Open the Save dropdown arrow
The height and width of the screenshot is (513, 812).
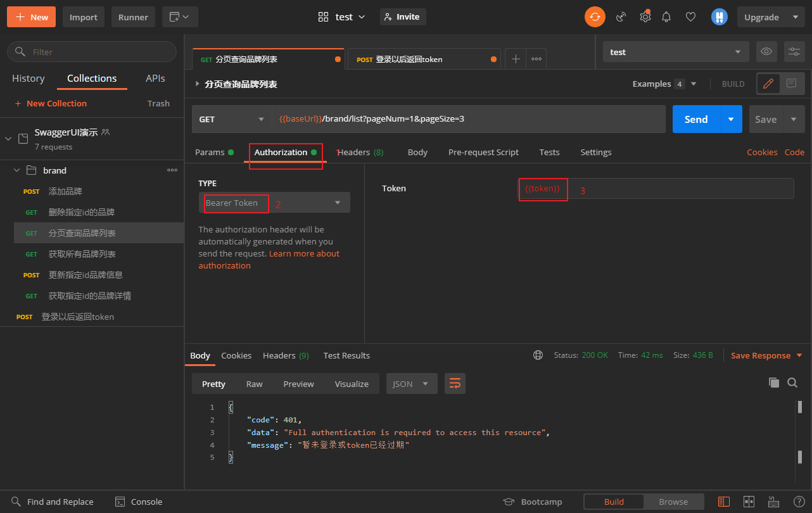point(794,119)
